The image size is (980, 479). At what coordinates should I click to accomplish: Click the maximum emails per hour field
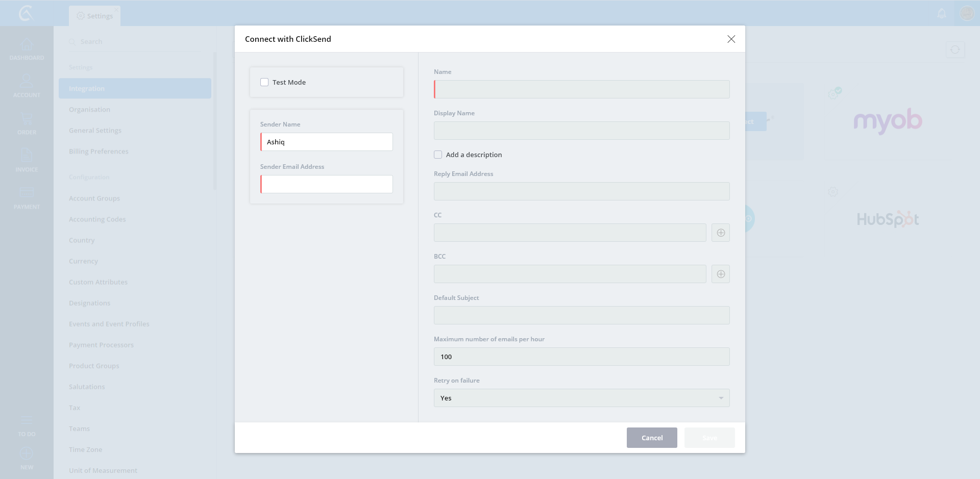pyautogui.click(x=581, y=357)
